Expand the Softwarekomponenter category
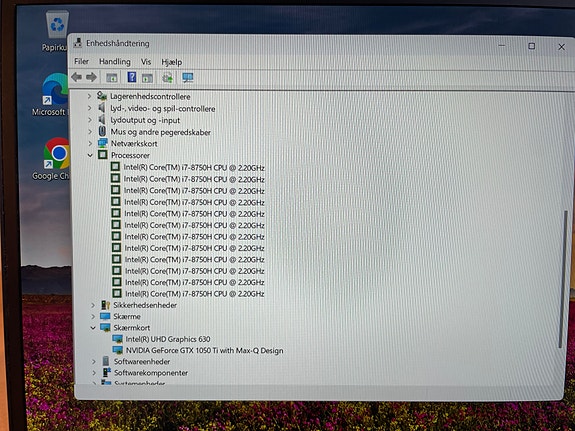 point(94,373)
